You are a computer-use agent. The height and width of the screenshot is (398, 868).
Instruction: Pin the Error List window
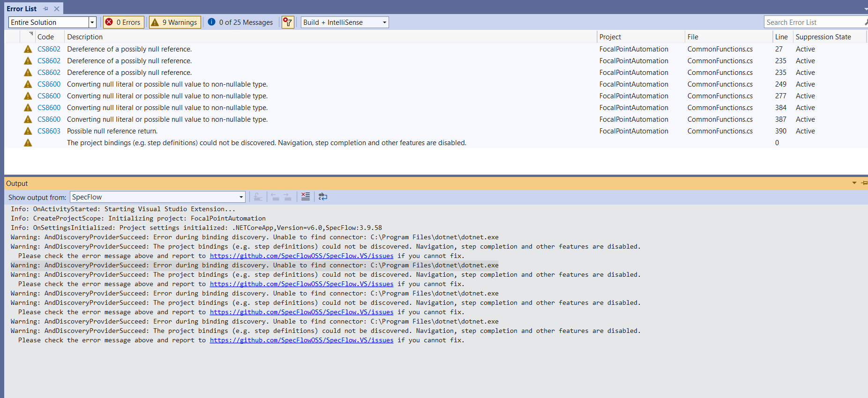[45, 8]
